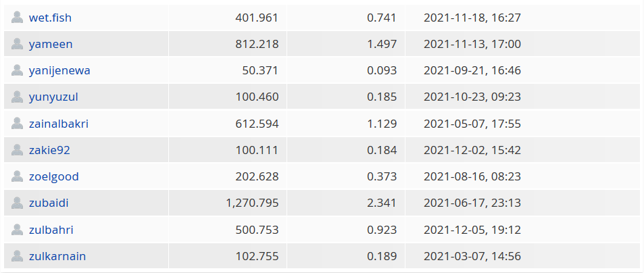644x273 pixels.
Task: Click the 1,270.795 value in zubaidi row
Action: tap(252, 203)
